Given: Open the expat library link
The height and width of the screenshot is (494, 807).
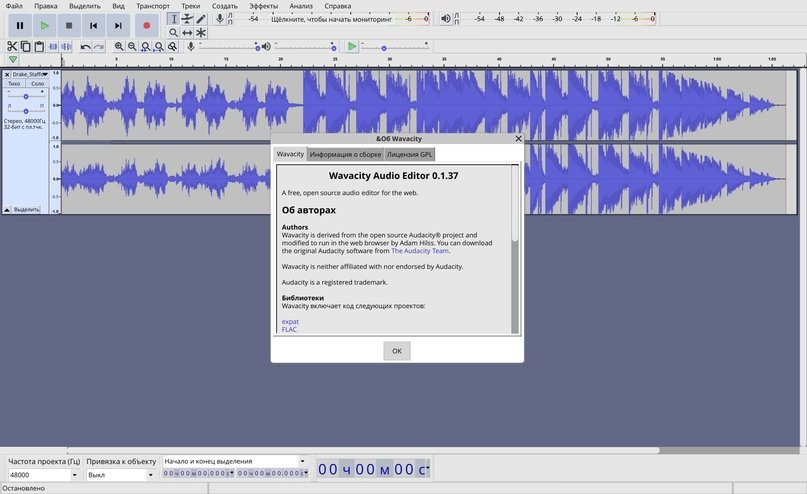Looking at the screenshot, I should pos(290,322).
